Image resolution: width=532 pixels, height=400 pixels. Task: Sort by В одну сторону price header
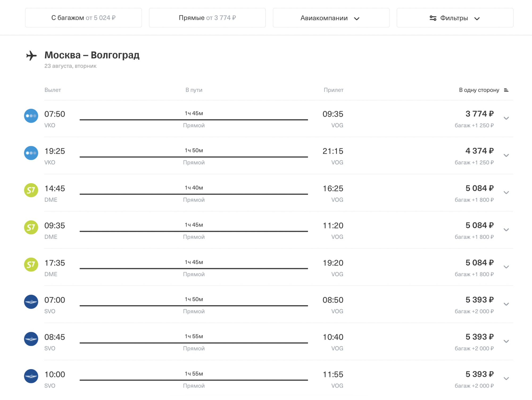coord(479,90)
